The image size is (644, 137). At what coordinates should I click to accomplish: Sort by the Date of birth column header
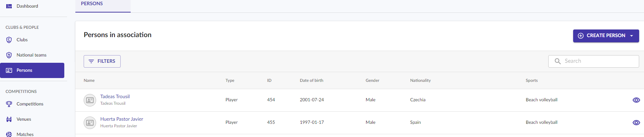pyautogui.click(x=311, y=80)
